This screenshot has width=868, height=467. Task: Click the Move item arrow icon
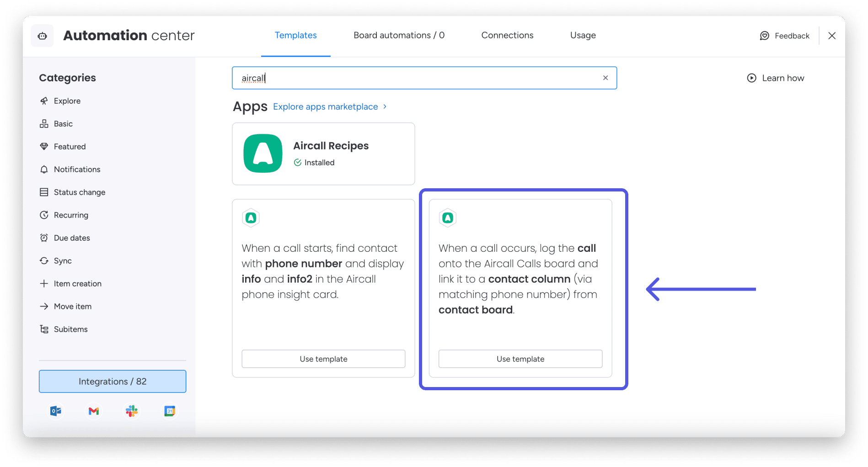pos(44,307)
